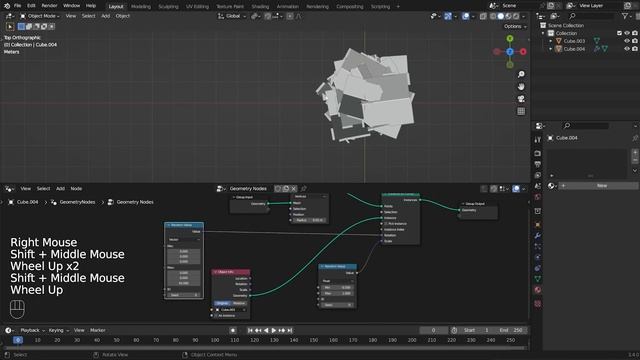Open the Object Data green triangle tab

538,279
